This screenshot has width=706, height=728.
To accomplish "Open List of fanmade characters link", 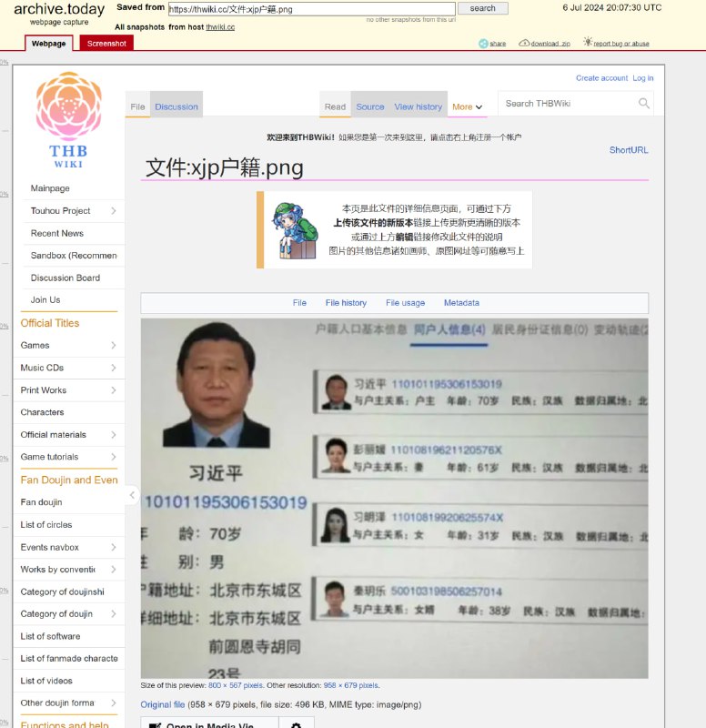I will click(x=69, y=658).
